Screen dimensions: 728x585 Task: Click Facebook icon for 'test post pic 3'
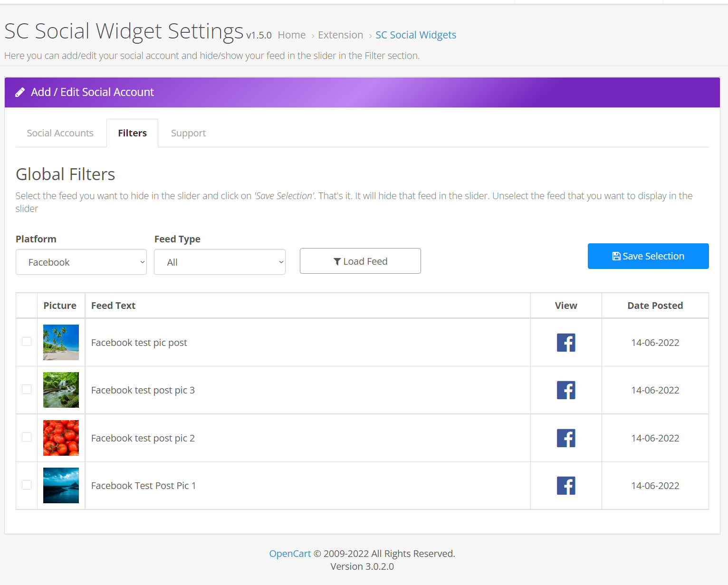[x=566, y=390]
